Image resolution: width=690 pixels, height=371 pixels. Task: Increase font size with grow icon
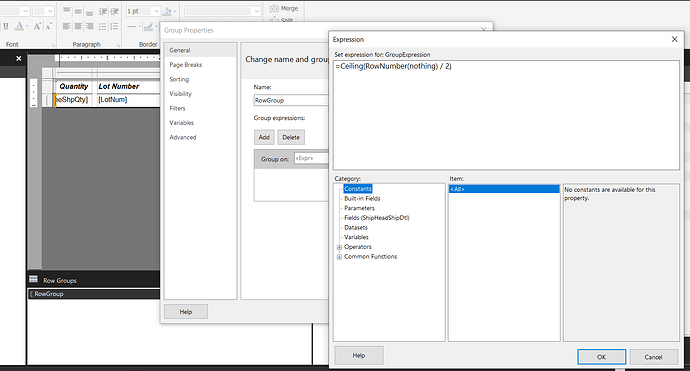37,26
